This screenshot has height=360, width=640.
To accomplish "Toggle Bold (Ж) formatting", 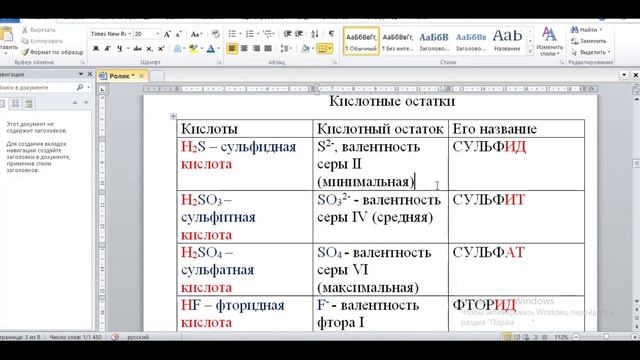I will (x=96, y=49).
